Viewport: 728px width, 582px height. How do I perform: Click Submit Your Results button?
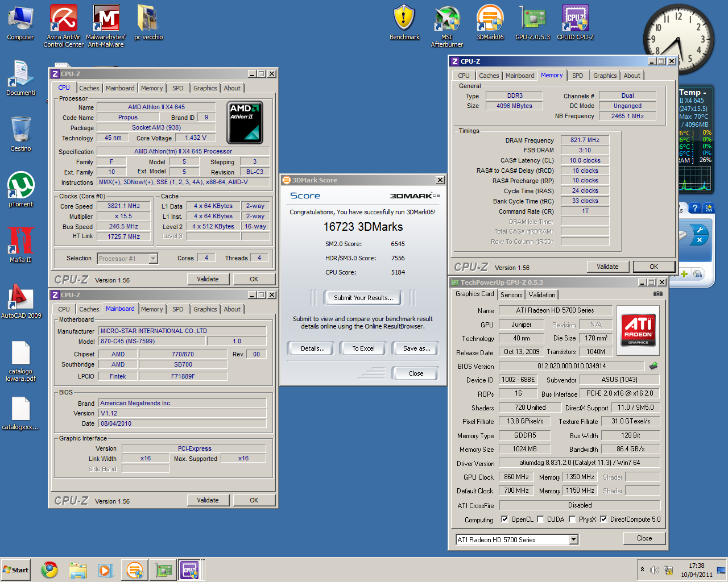[x=363, y=298]
